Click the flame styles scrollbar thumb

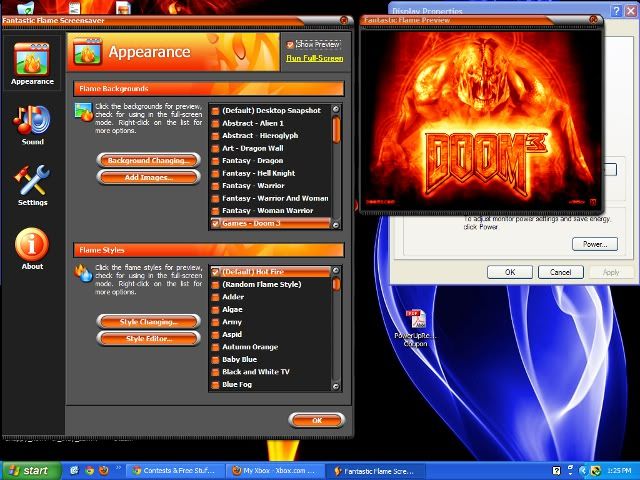click(x=336, y=284)
